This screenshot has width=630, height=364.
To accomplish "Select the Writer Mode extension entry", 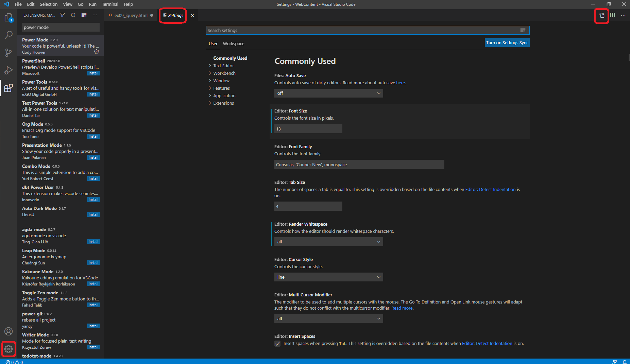I will (61, 341).
